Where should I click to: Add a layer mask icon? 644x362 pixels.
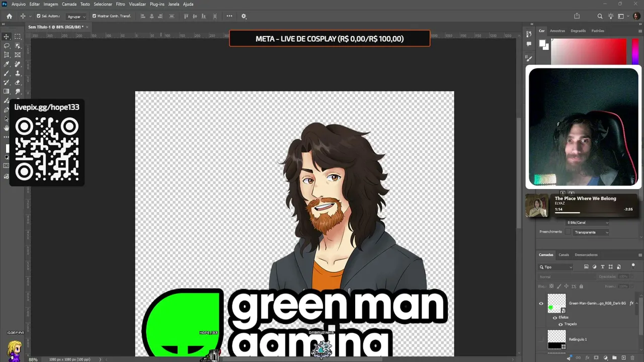597,358
